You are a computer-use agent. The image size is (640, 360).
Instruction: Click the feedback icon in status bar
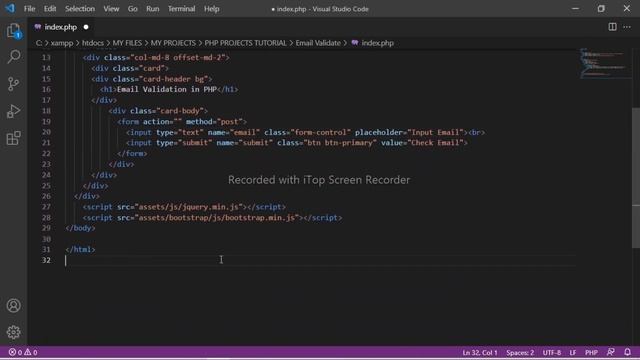(x=611, y=352)
